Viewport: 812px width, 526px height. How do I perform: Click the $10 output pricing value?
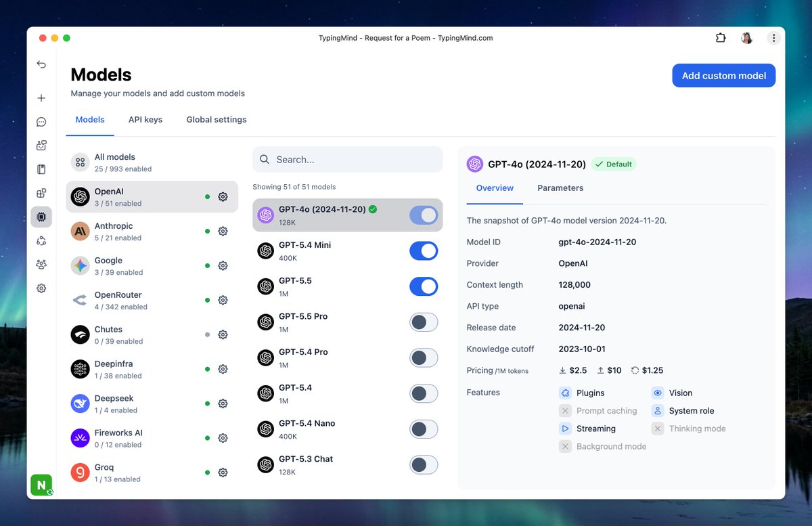coord(614,370)
